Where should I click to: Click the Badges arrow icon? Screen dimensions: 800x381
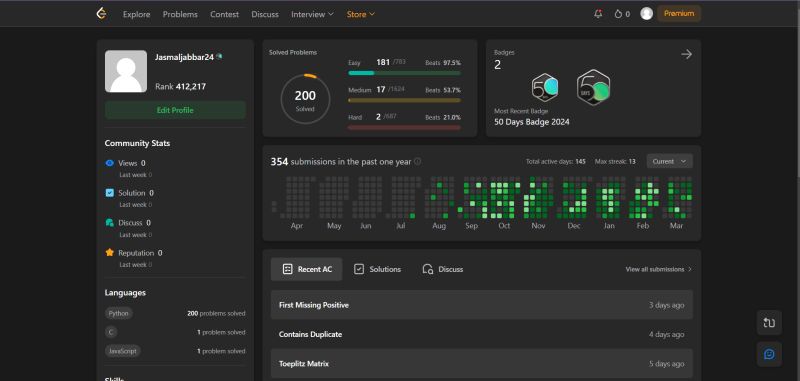(x=686, y=54)
